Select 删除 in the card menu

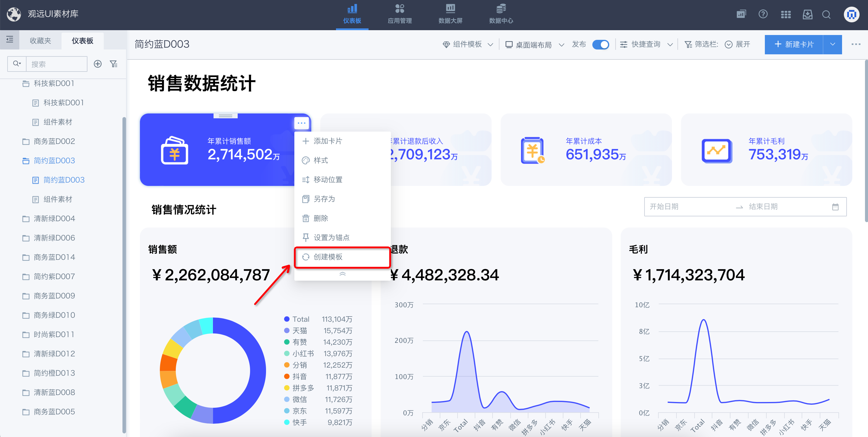tap(342, 218)
